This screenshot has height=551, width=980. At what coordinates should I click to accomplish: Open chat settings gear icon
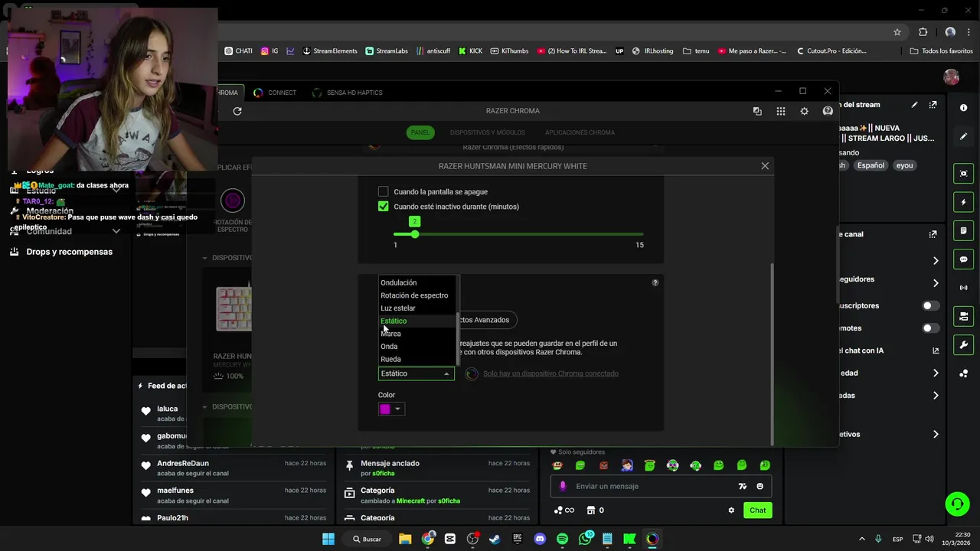731,510
